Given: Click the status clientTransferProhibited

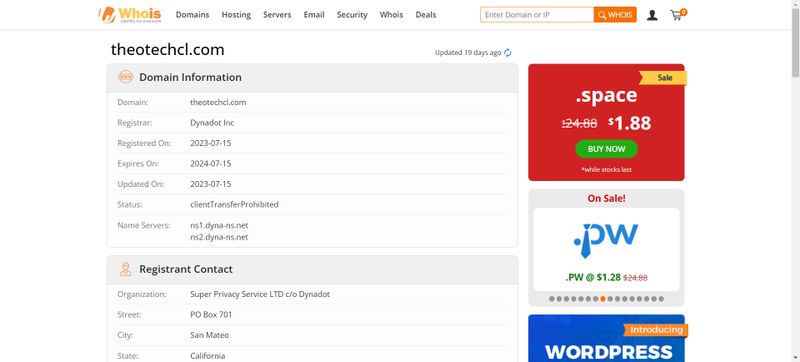Looking at the screenshot, I should point(234,204).
